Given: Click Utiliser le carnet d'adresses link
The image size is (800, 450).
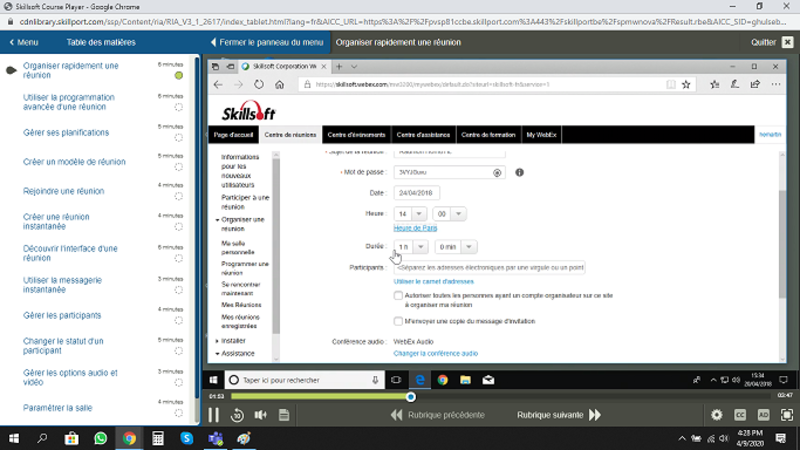Looking at the screenshot, I should click(x=434, y=282).
